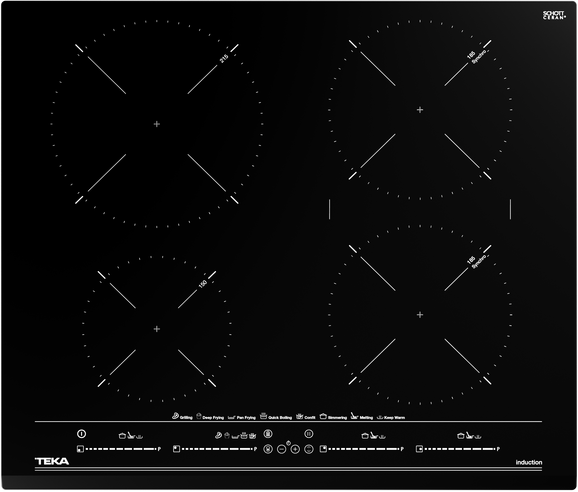Tap the Teka brand logo
The width and height of the screenshot is (578, 492).
coord(52,461)
